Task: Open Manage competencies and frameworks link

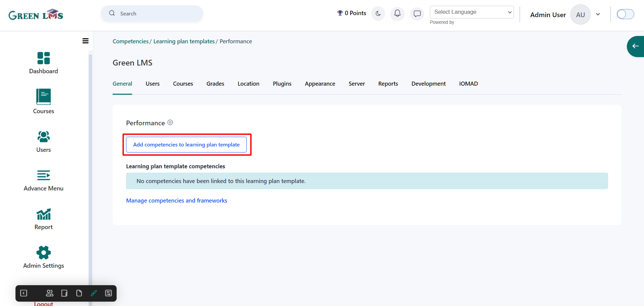Action: point(176,201)
